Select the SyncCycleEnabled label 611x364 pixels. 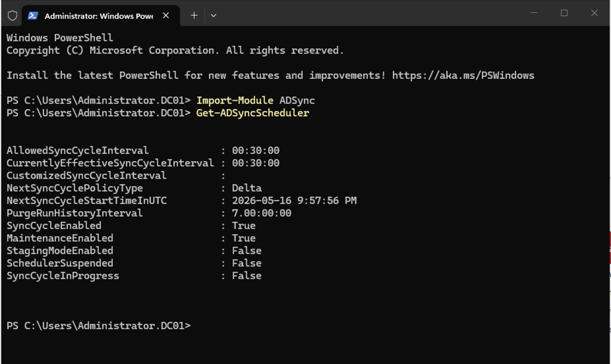click(54, 226)
